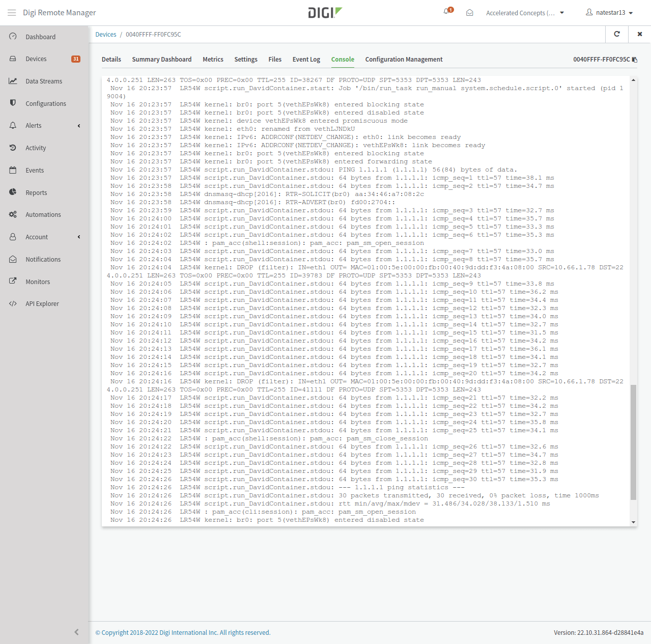Select the Console tab
Screen dimensions: 651x644
click(x=343, y=60)
